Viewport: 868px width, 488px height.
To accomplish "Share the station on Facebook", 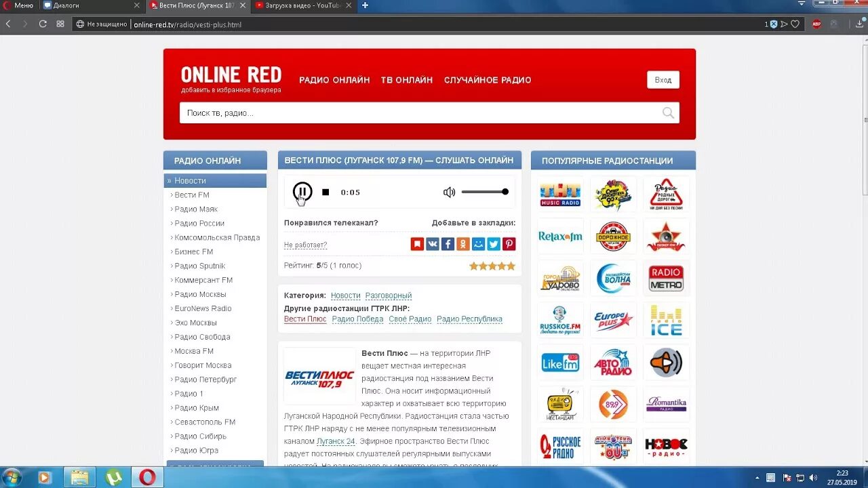I will 448,244.
